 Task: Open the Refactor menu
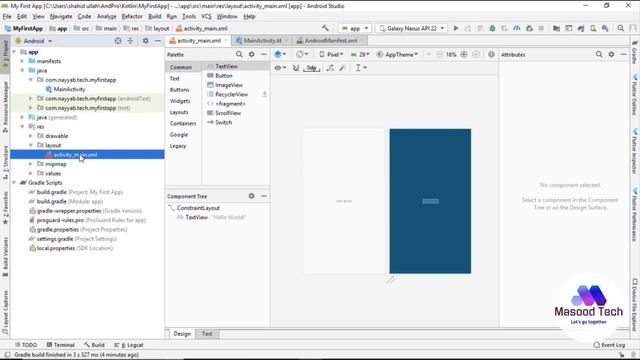click(132, 16)
